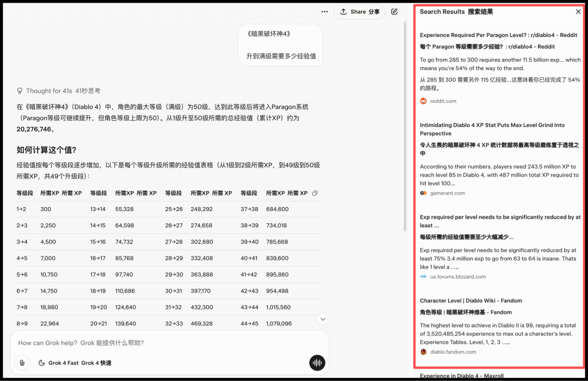Open Experience in Diablo 4 Maxroll result
The height and width of the screenshot is (381, 588).
pyautogui.click(x=462, y=376)
